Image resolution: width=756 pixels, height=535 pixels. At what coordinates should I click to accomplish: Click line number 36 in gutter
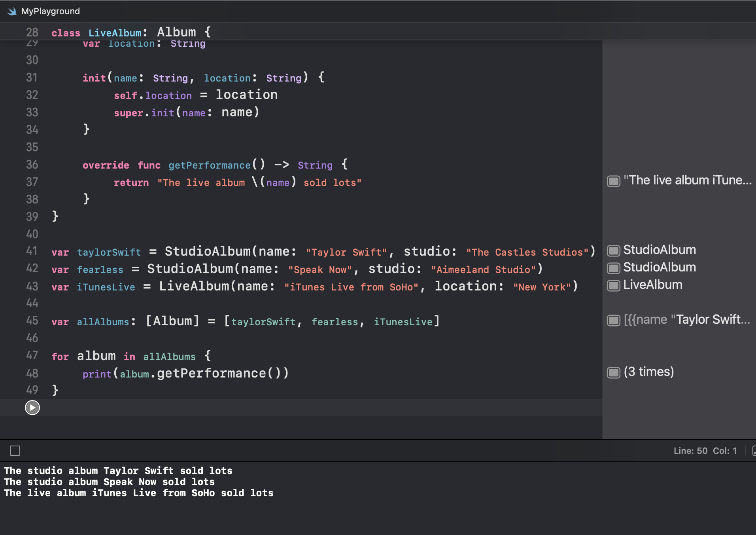tap(32, 165)
